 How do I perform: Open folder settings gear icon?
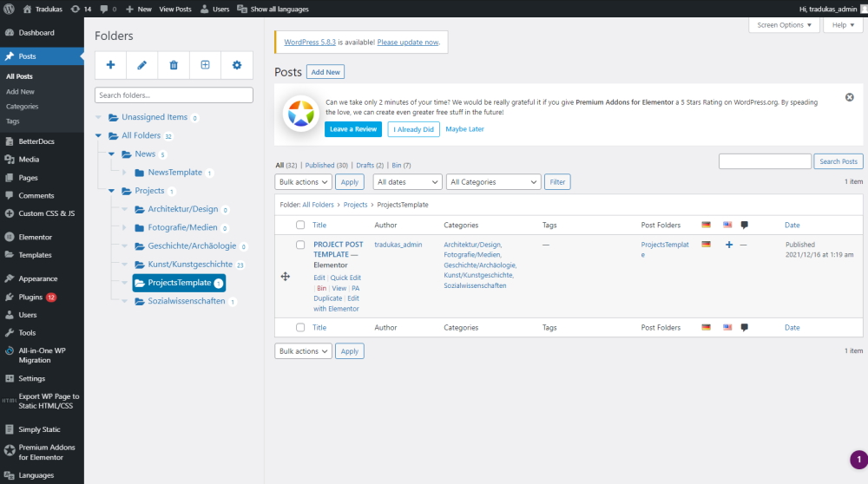click(x=237, y=65)
